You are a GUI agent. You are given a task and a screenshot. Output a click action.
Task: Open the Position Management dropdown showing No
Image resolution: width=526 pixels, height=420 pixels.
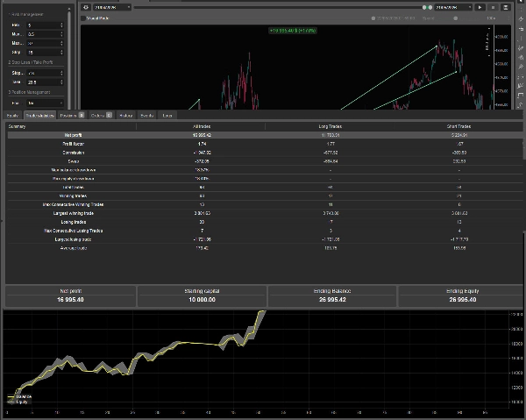(45, 103)
